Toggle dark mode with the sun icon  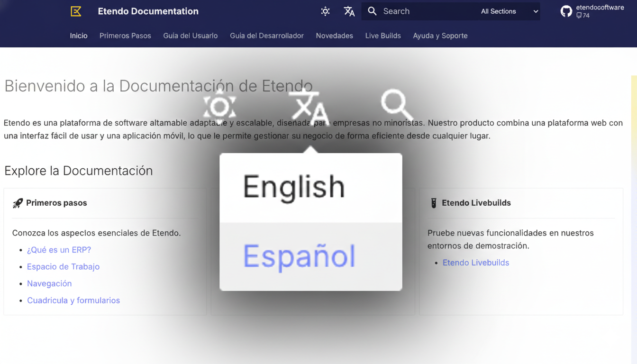(x=325, y=11)
